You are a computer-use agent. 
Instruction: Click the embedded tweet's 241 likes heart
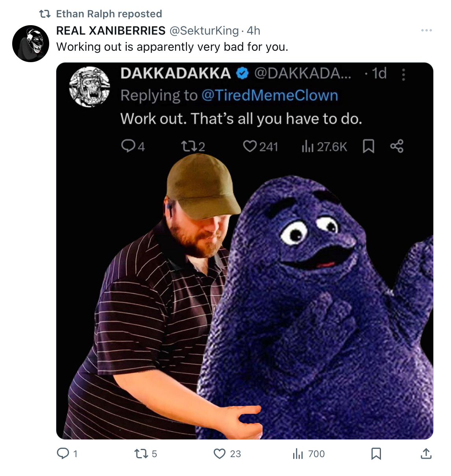coord(250,146)
